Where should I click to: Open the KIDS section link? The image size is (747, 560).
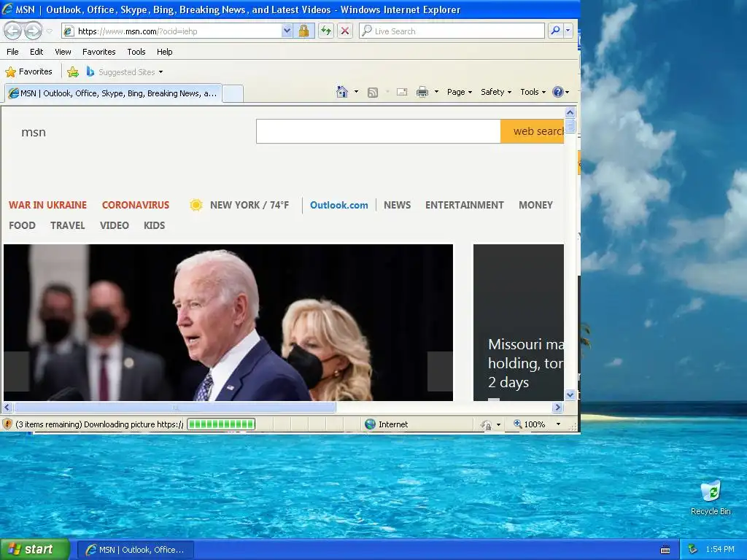pyautogui.click(x=154, y=225)
